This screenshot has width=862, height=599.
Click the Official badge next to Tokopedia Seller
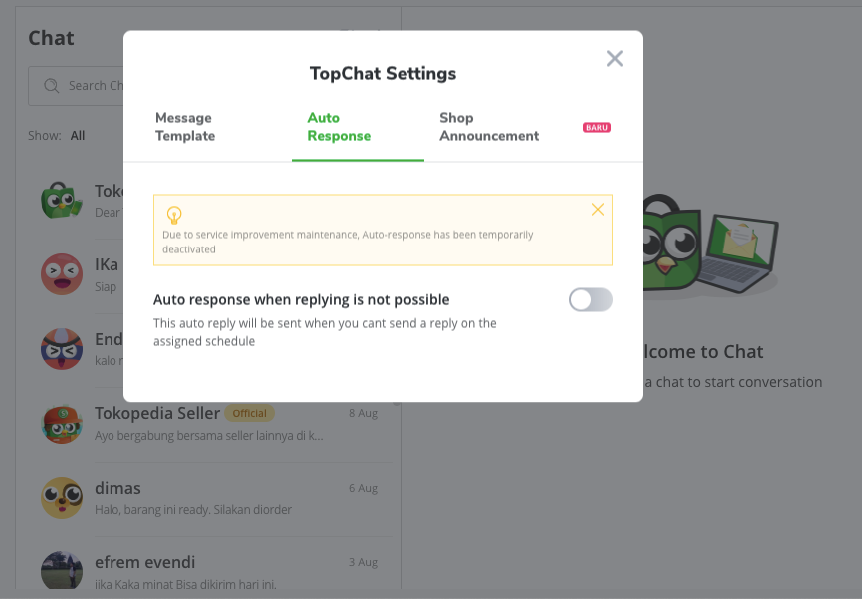[250, 413]
